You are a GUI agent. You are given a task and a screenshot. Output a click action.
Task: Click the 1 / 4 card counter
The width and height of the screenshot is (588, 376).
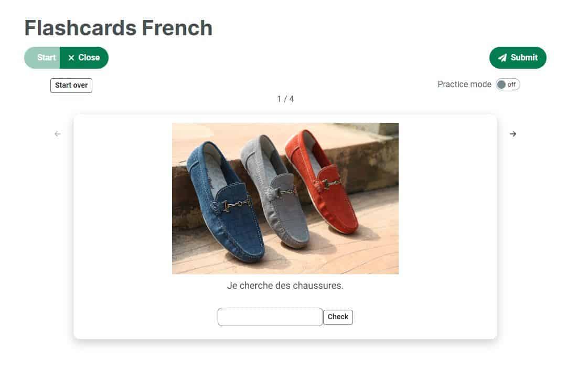285,99
